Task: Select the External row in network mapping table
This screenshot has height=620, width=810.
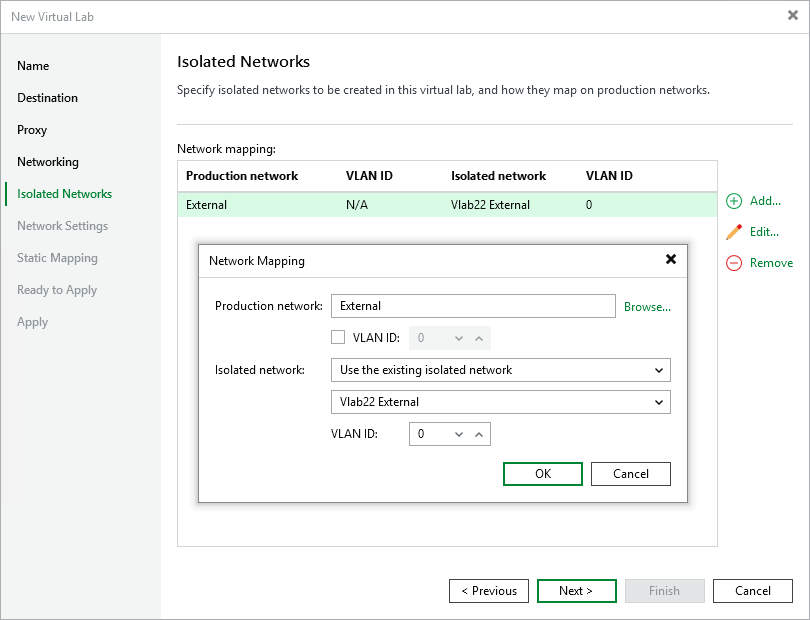Action: (x=447, y=205)
